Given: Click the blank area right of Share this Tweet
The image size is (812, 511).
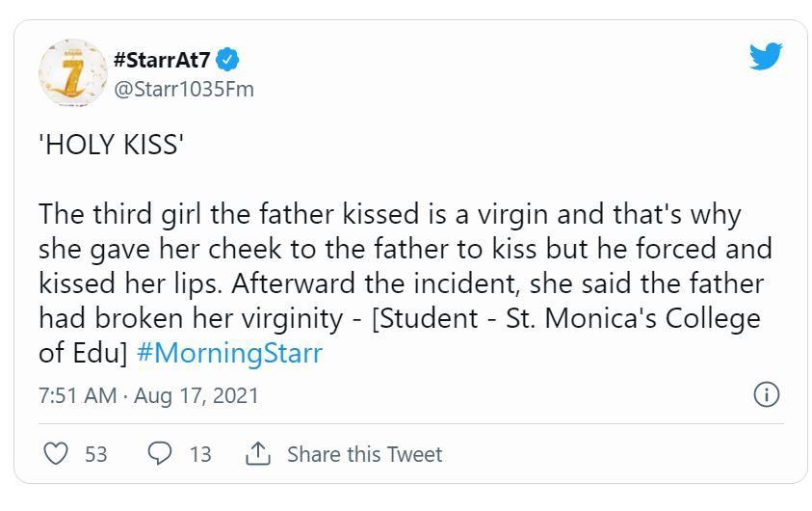Looking at the screenshot, I should point(616,454).
